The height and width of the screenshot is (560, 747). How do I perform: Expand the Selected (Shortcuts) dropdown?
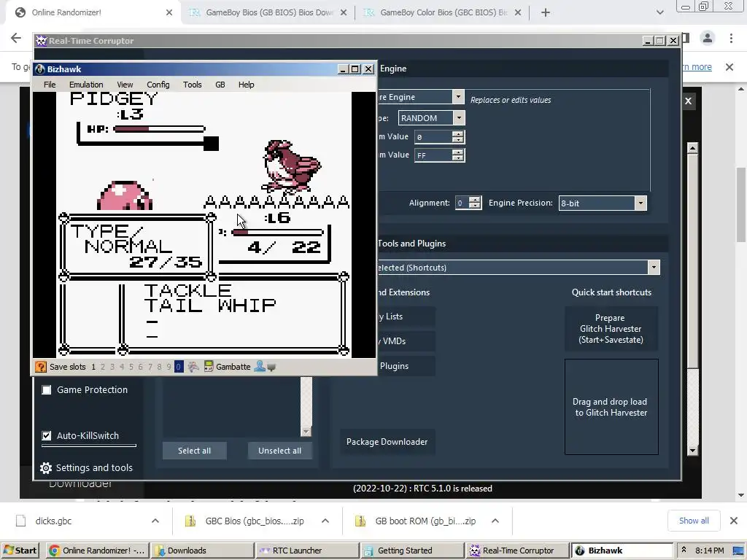coord(654,267)
